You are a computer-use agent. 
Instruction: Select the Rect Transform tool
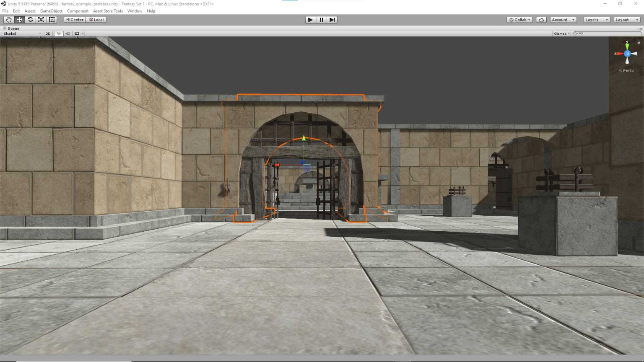click(52, 20)
